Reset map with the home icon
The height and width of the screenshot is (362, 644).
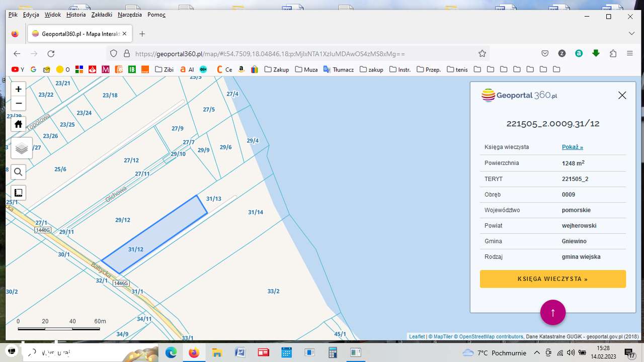coord(19,124)
